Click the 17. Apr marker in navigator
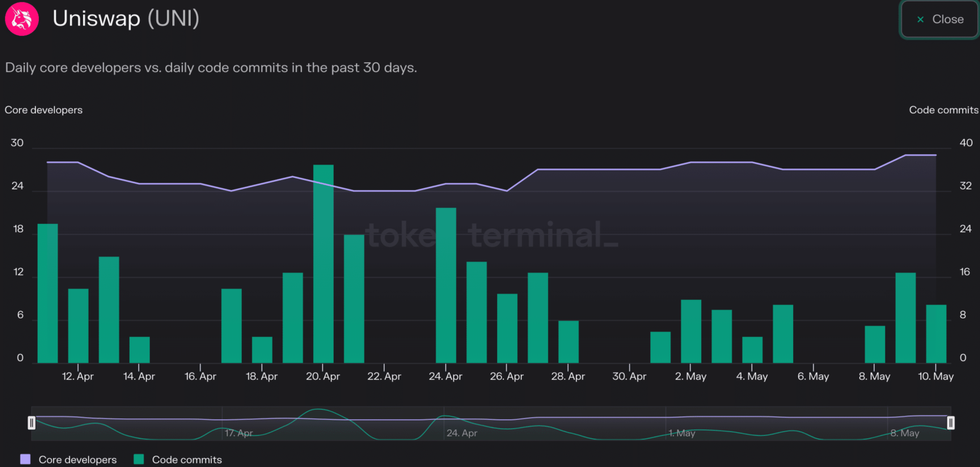 point(239,433)
